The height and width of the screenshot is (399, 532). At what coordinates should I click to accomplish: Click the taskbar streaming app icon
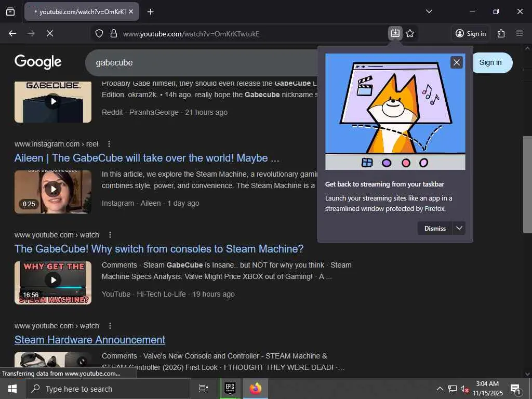395,33
